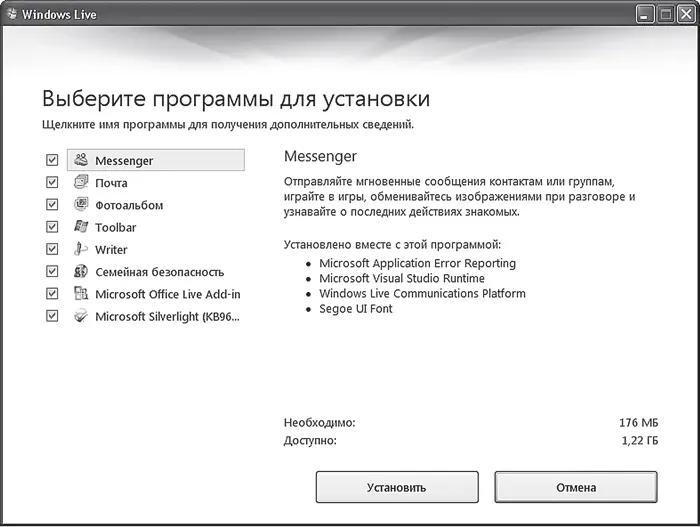Click the Messenger program icon
This screenshot has width=700, height=527.
tap(81, 159)
